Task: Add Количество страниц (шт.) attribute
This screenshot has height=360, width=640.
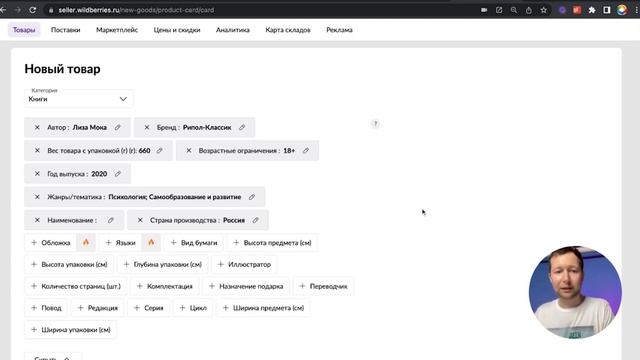Action: point(76,286)
